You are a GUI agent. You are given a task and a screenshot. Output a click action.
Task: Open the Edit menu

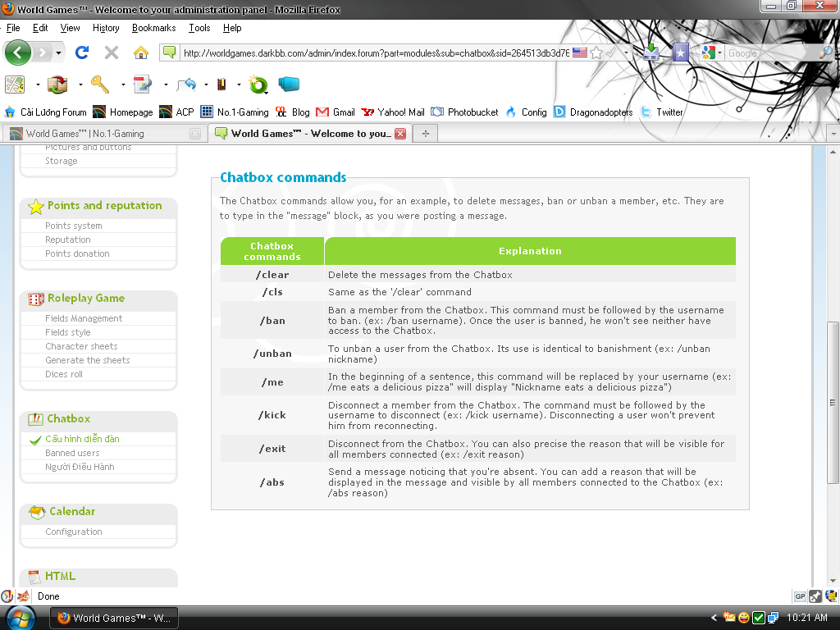pos(40,28)
